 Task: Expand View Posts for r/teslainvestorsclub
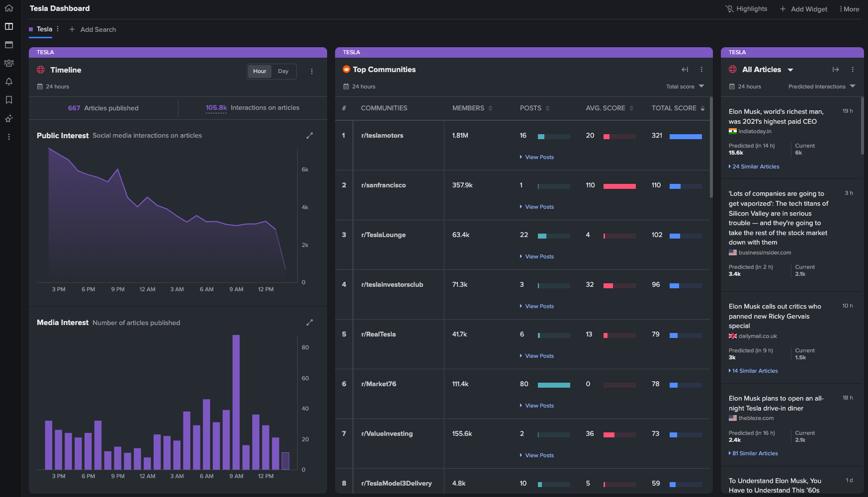(x=537, y=306)
